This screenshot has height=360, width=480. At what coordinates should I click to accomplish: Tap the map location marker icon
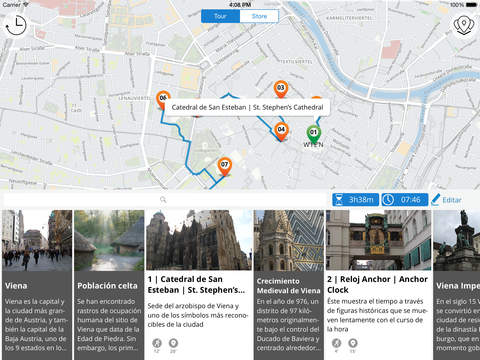[464, 25]
